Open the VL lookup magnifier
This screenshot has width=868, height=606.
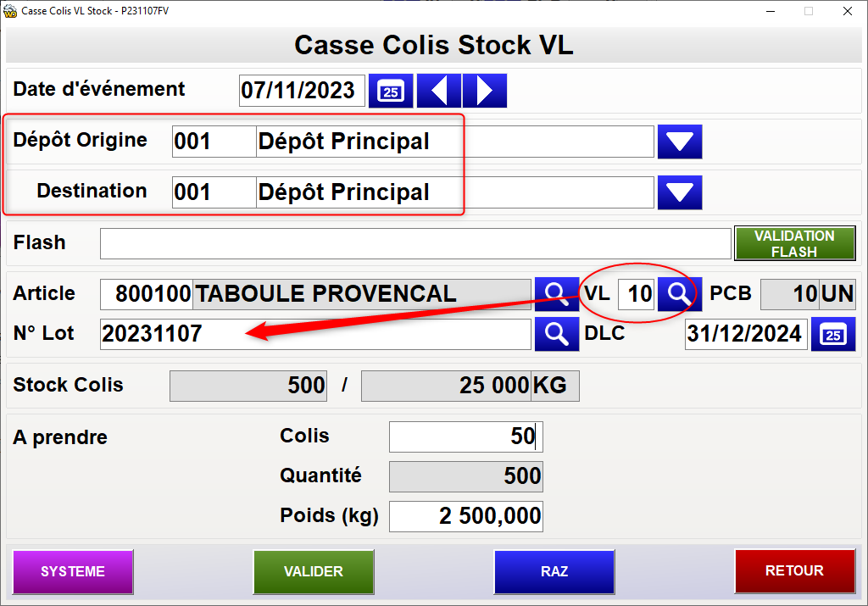point(680,294)
